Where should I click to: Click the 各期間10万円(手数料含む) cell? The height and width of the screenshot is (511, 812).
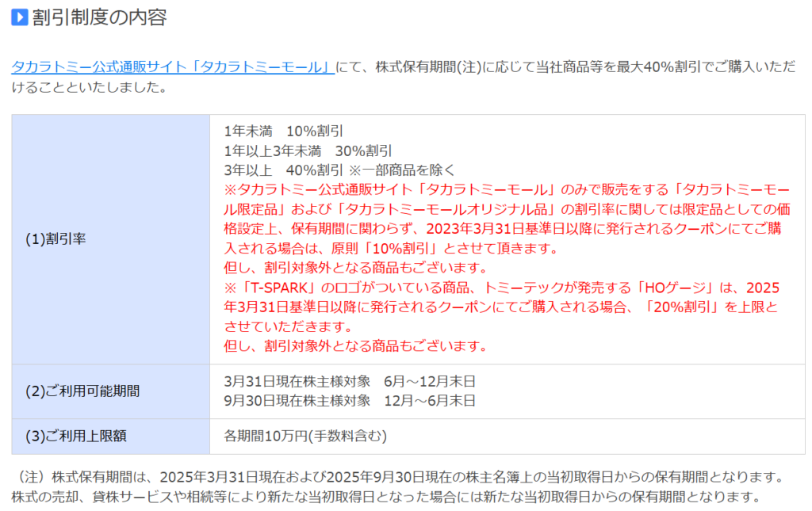(305, 437)
